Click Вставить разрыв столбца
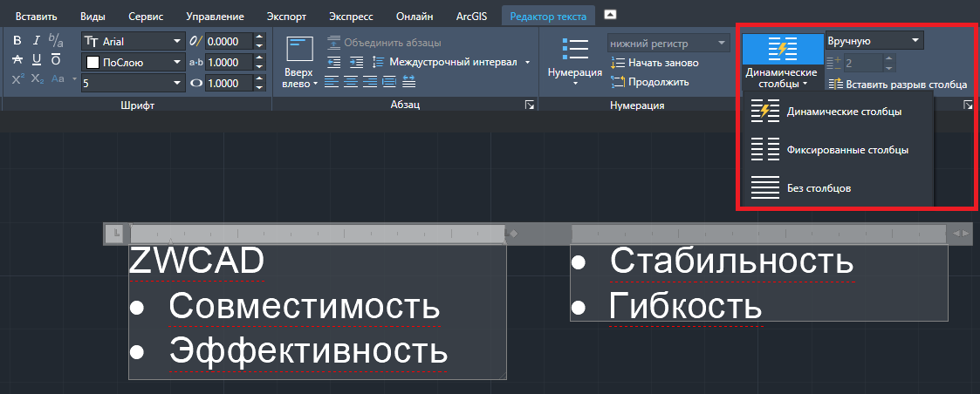The image size is (980, 394). [x=897, y=84]
